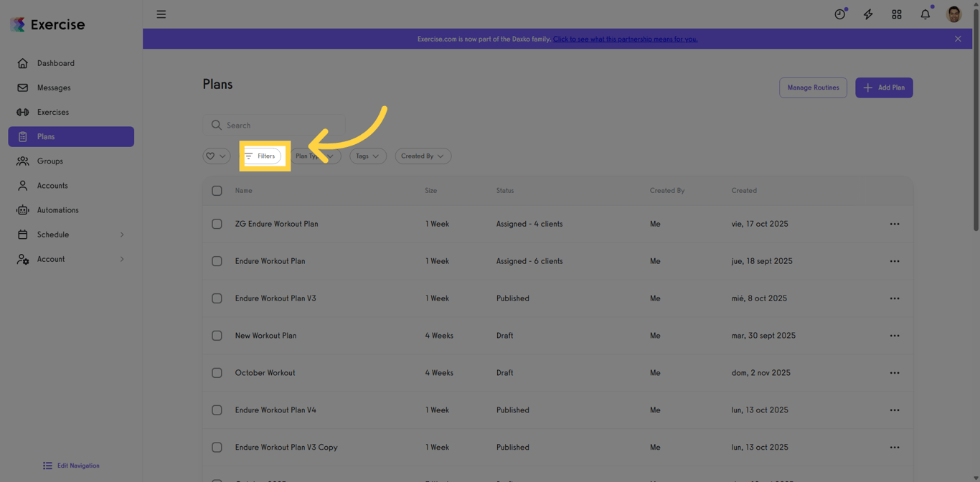Open the Tags filter dropdown
The image size is (980, 482).
367,156
